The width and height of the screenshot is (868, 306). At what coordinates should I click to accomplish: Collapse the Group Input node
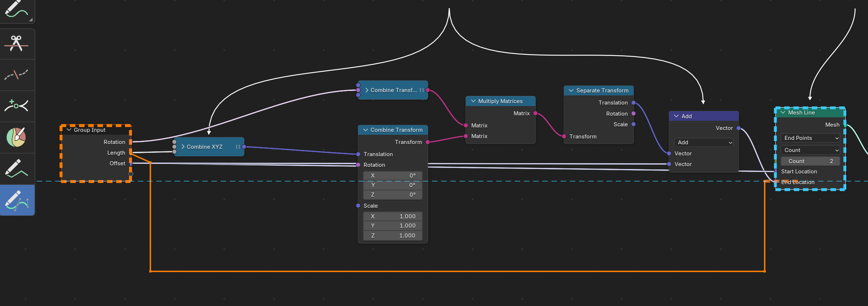[x=69, y=130]
